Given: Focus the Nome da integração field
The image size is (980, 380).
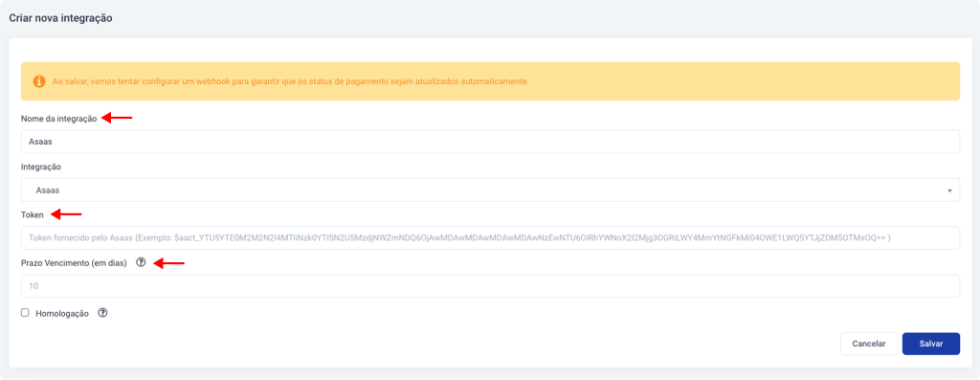Looking at the screenshot, I should tap(490, 142).
